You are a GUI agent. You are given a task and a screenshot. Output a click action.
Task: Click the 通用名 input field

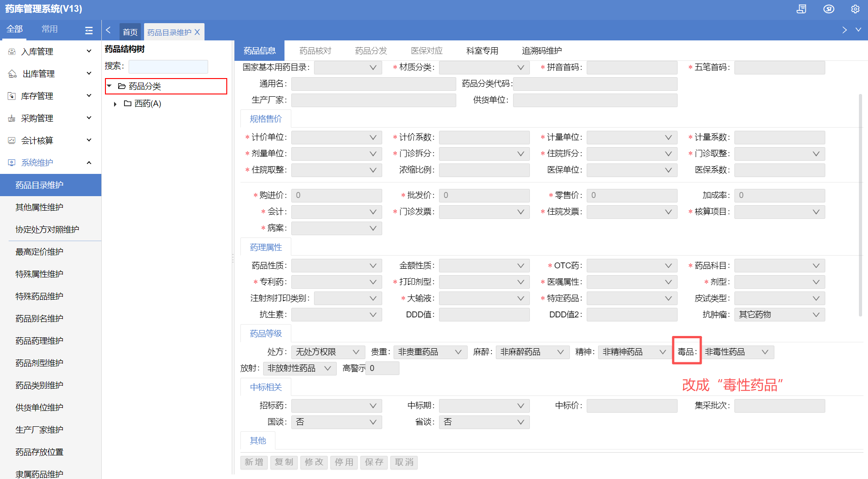coord(374,84)
